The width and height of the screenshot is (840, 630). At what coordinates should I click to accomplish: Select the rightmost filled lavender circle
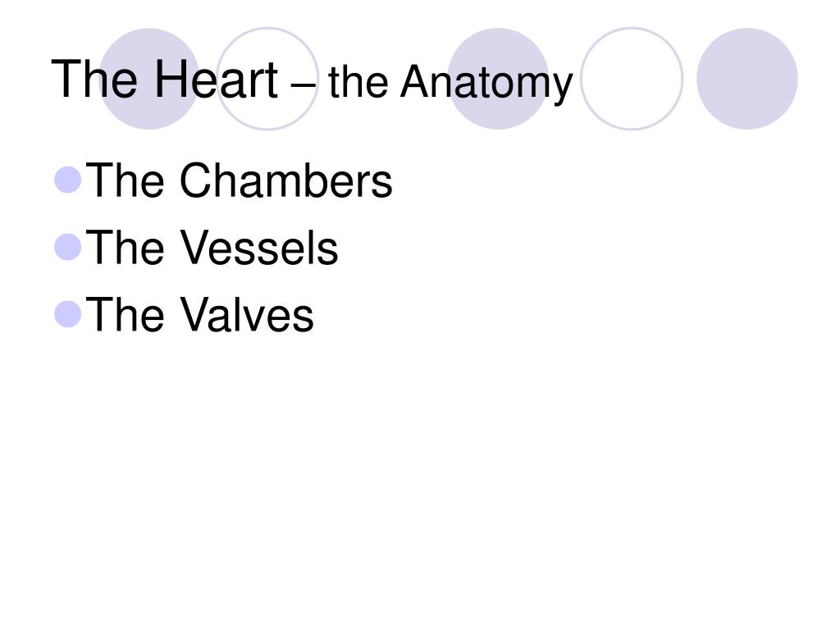(746, 79)
